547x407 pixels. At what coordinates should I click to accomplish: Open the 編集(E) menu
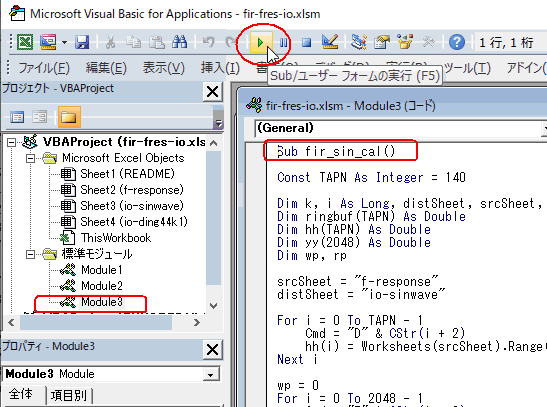[106, 68]
